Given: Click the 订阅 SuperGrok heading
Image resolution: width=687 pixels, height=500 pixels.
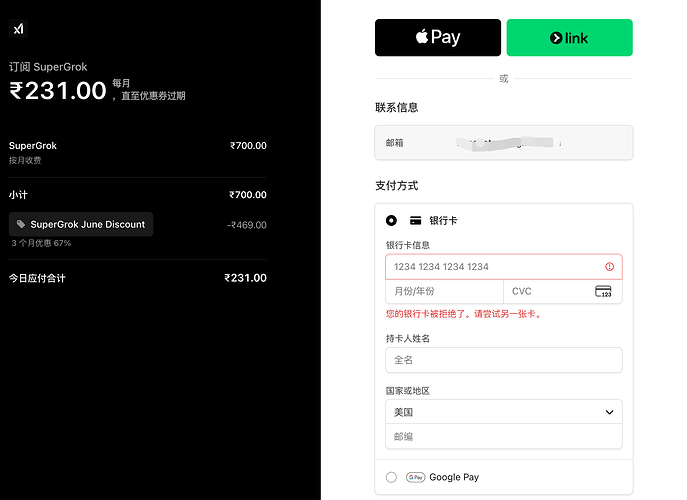Looking at the screenshot, I should [x=48, y=67].
